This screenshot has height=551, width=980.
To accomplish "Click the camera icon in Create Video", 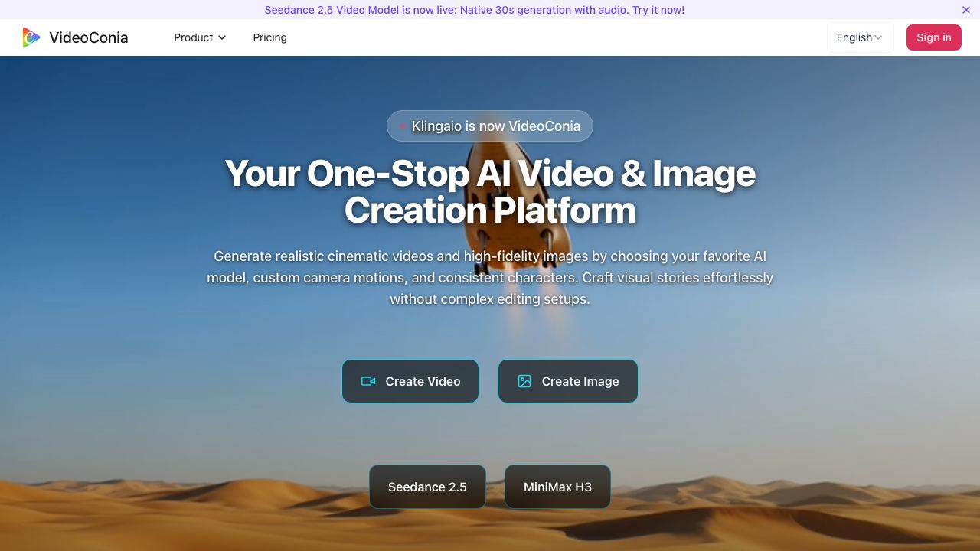I will pyautogui.click(x=368, y=381).
